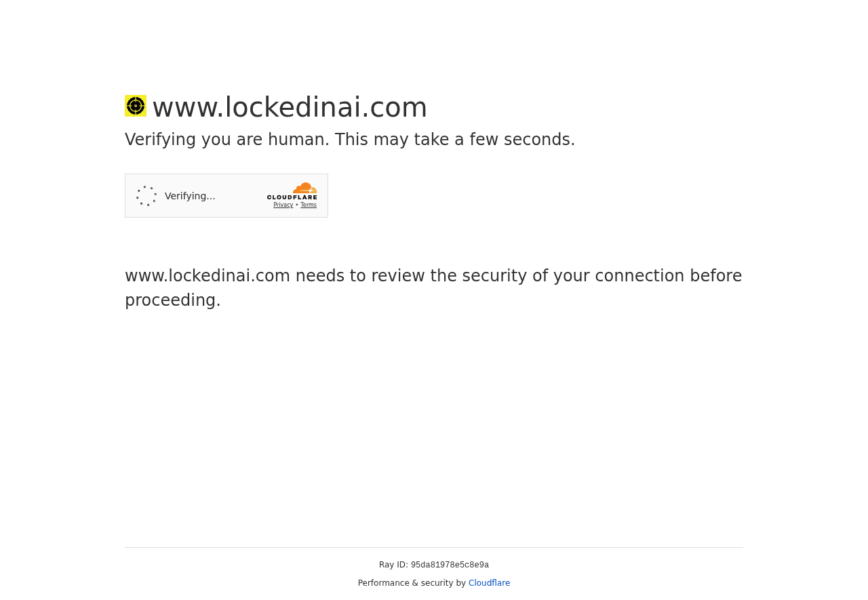
Task: Open the Terms link
Action: coord(309,204)
